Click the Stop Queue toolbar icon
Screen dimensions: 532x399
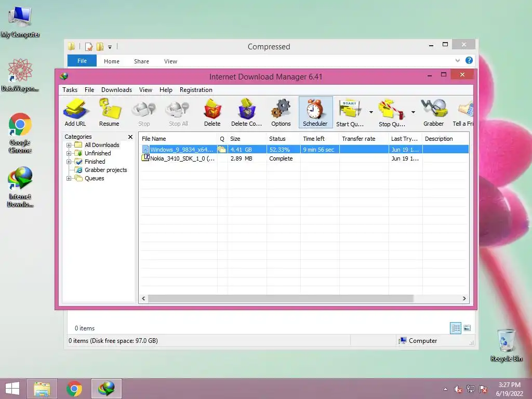click(392, 113)
